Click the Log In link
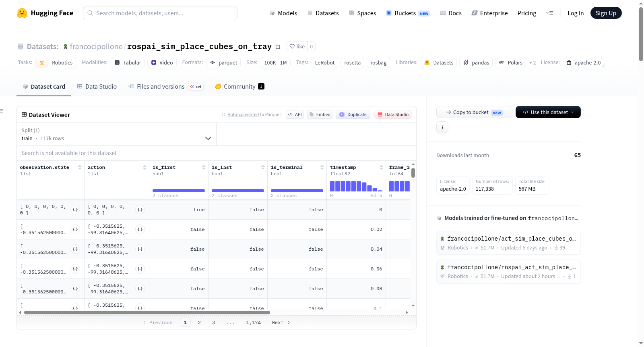Viewport: 644px width, 347px height. pos(576,13)
